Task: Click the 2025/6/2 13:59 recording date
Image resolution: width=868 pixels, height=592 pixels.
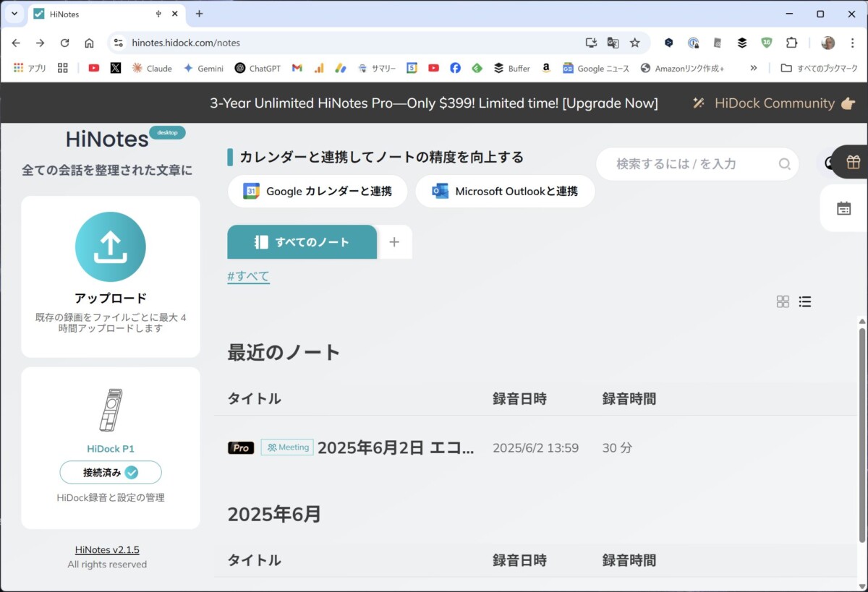Action: (536, 448)
